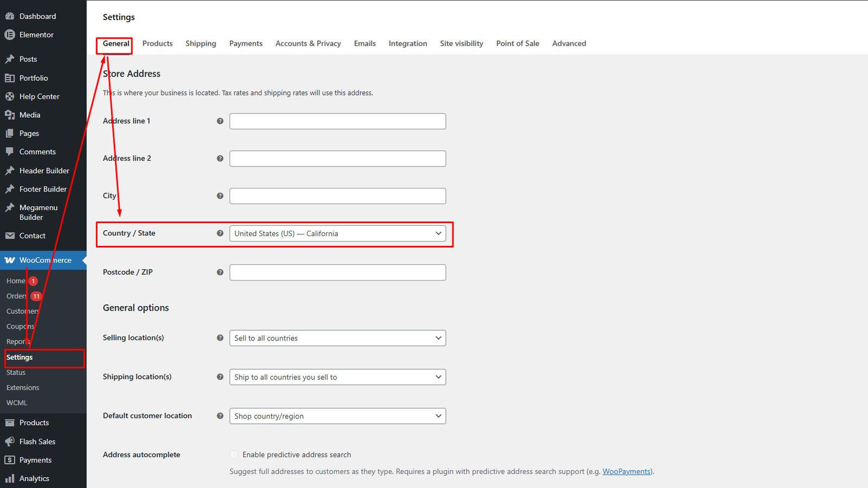Click the Contact envelope icon

pos(10,236)
